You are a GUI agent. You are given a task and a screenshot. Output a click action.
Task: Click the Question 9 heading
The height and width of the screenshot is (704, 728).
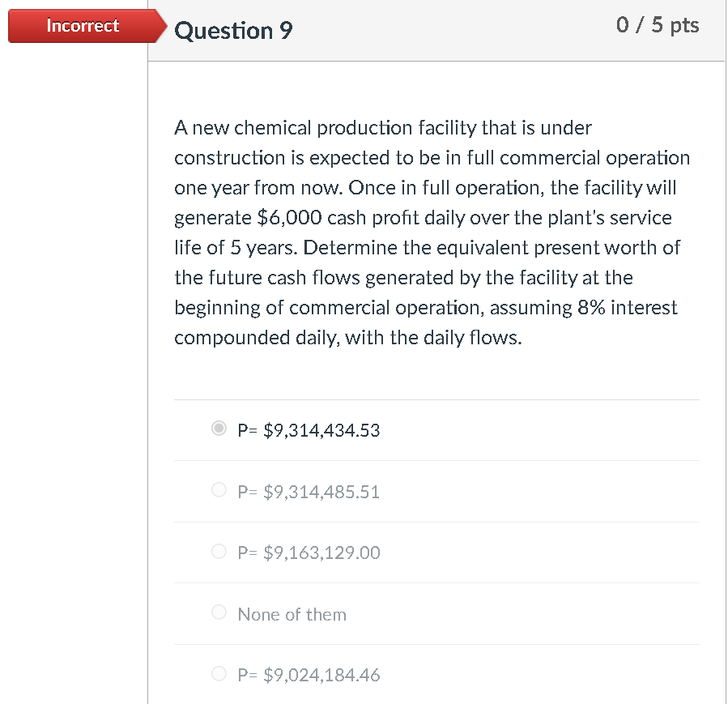(x=233, y=31)
